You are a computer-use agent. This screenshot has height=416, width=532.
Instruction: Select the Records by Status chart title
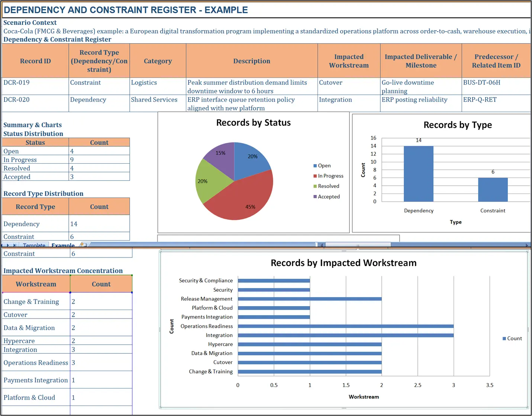[x=253, y=122]
